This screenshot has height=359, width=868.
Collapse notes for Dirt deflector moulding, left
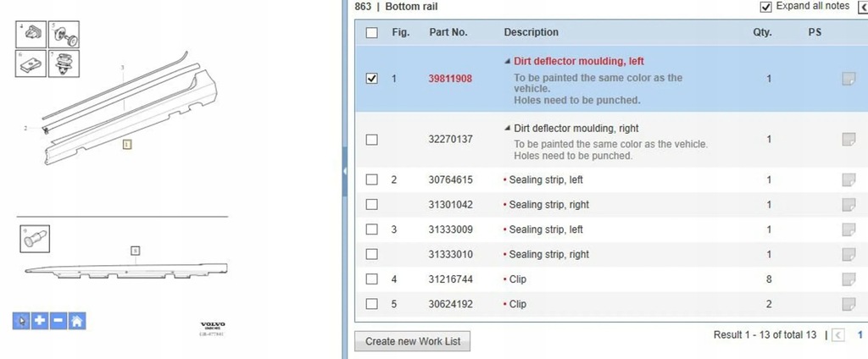(507, 62)
